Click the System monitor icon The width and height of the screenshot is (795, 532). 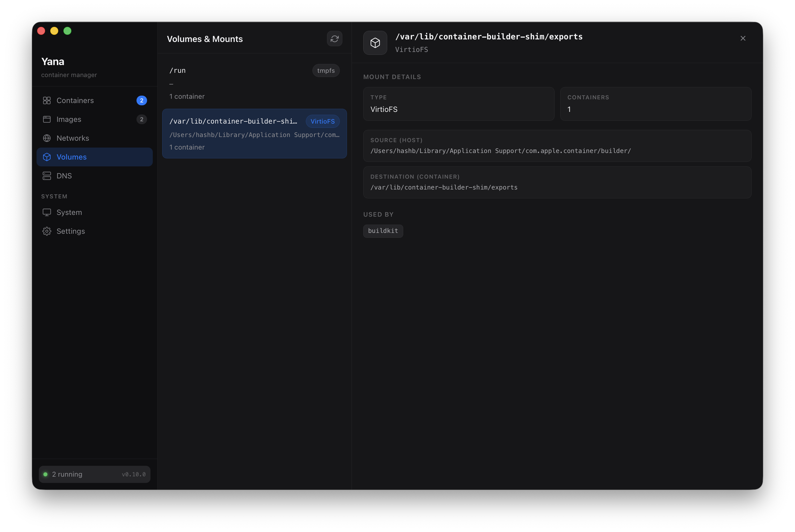[x=47, y=212]
